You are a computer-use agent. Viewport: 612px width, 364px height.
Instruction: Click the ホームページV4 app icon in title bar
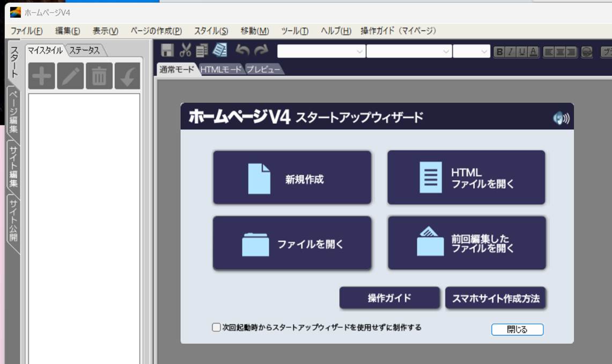click(15, 12)
